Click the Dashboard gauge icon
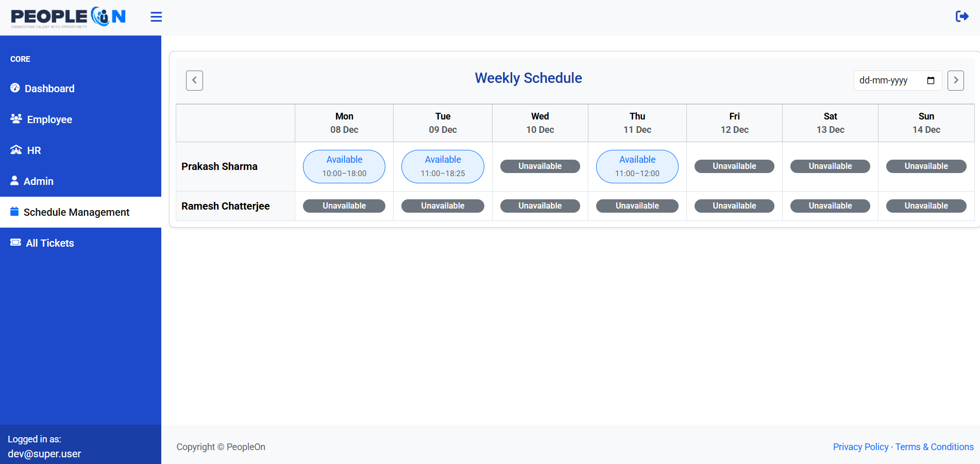This screenshot has height=464, width=980. click(x=15, y=88)
